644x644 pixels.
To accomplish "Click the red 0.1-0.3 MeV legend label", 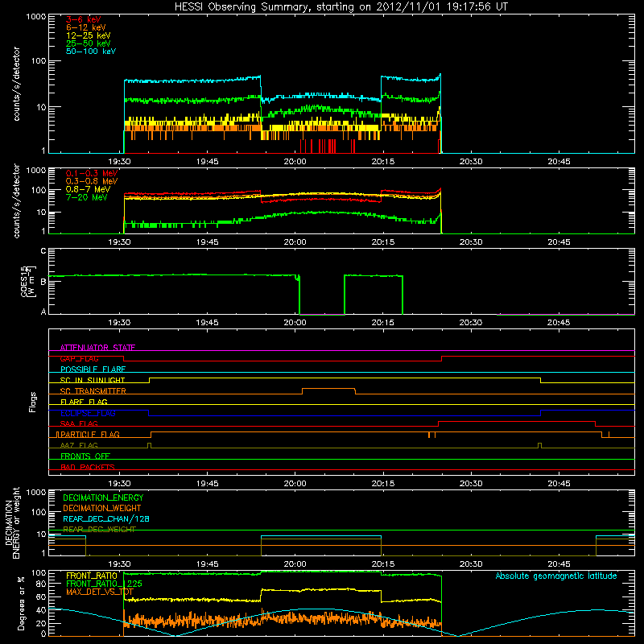I will click(x=92, y=173).
